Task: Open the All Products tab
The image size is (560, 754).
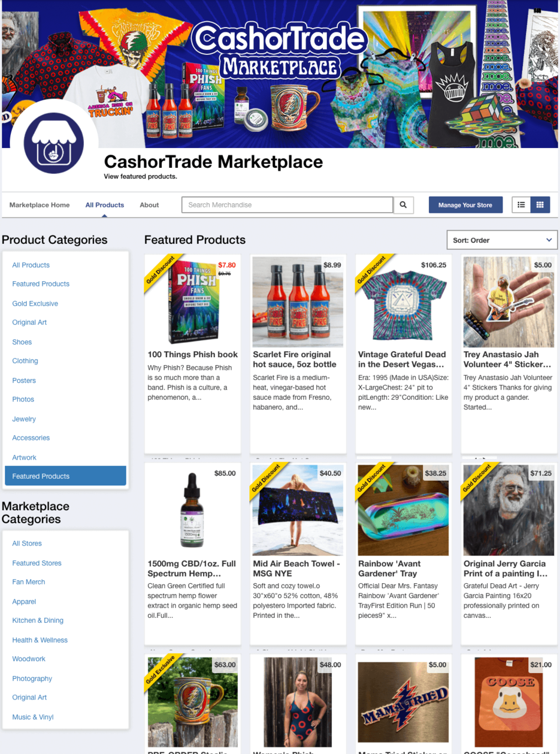Action: pos(105,205)
